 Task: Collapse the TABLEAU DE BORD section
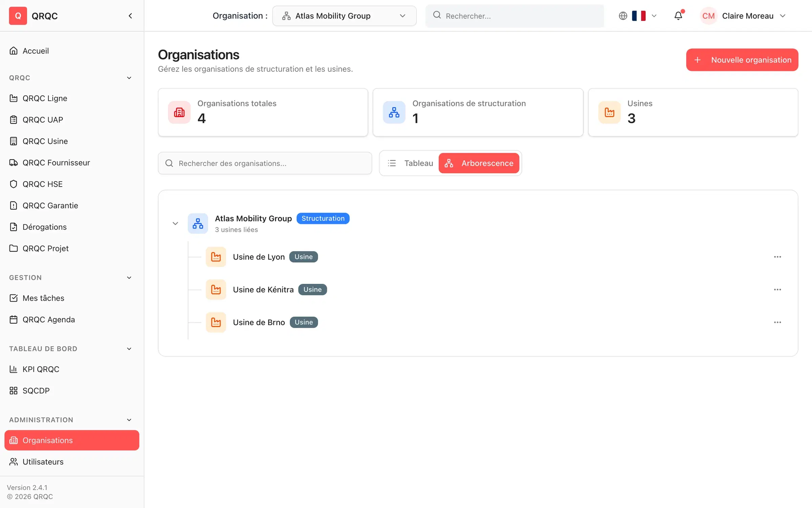pos(129,349)
